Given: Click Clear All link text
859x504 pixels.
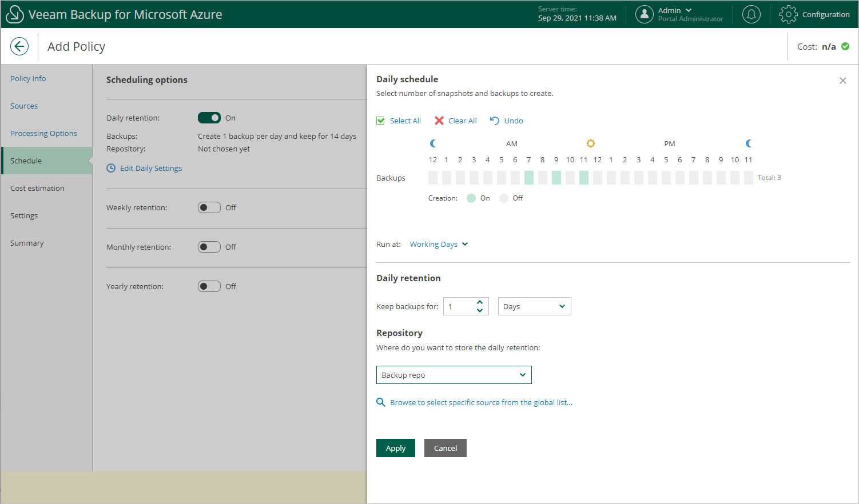Looking at the screenshot, I should click(x=463, y=121).
